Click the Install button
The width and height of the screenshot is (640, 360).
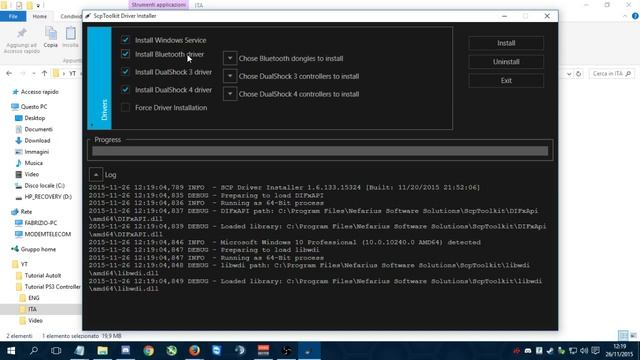506,43
